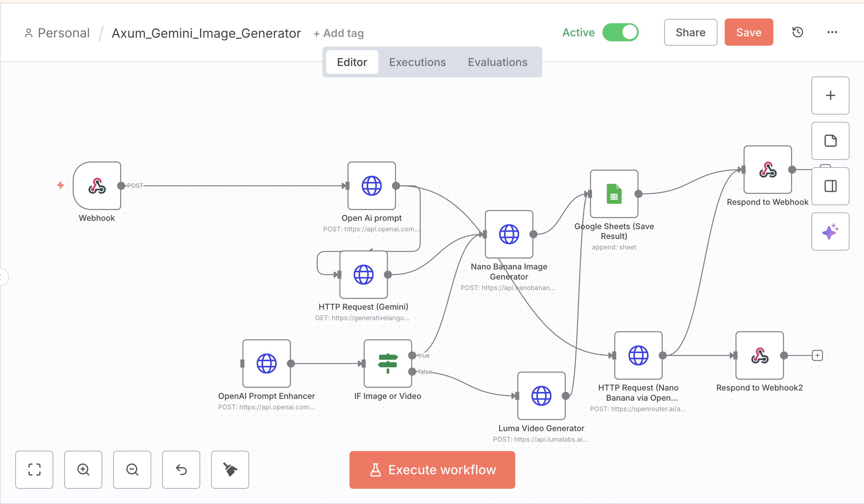Image resolution: width=864 pixels, height=504 pixels.
Task: Click the zoom in magnifier icon
Action: pyautogui.click(x=83, y=470)
